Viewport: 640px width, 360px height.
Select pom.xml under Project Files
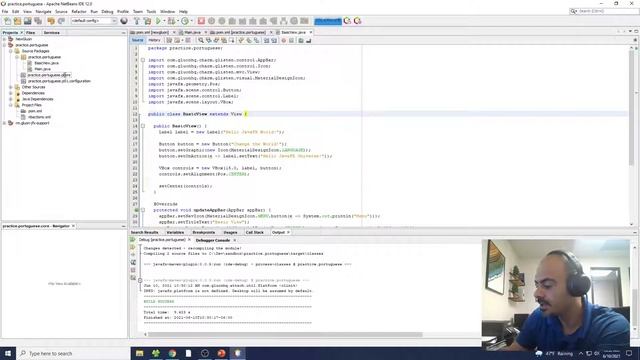coord(35,111)
